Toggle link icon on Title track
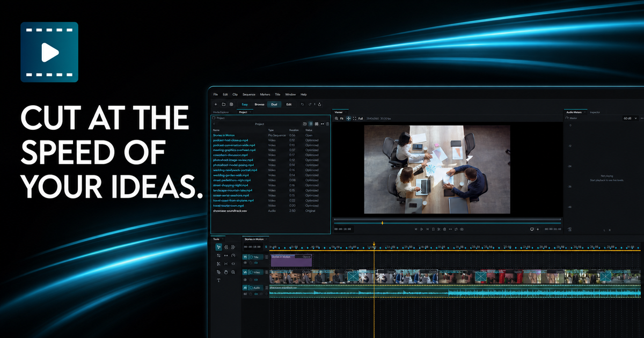Viewport: 644px width, 338px height. [256, 263]
